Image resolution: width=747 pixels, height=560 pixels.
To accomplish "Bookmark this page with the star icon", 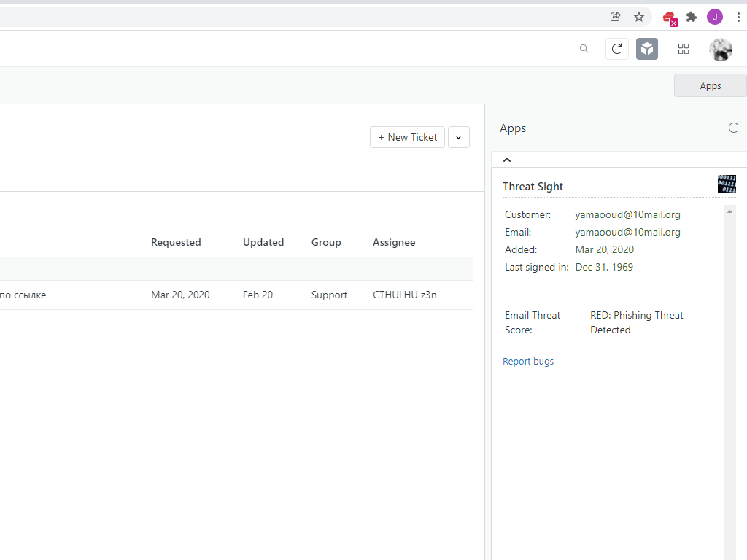I will pyautogui.click(x=639, y=17).
